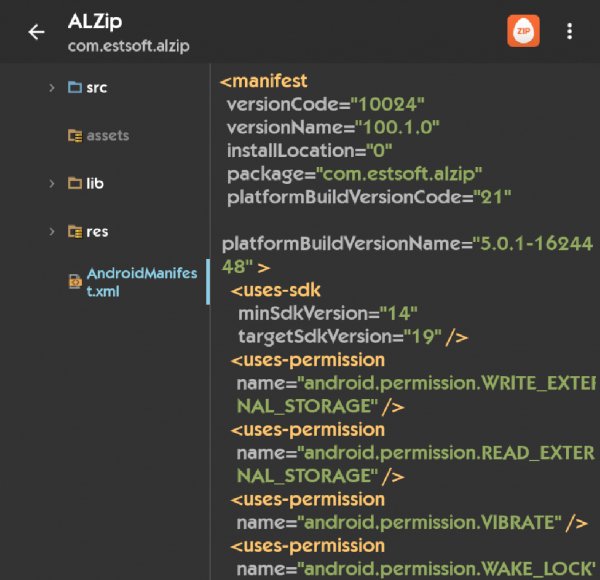
Task: Go back with the arrow icon
Action: (x=36, y=32)
